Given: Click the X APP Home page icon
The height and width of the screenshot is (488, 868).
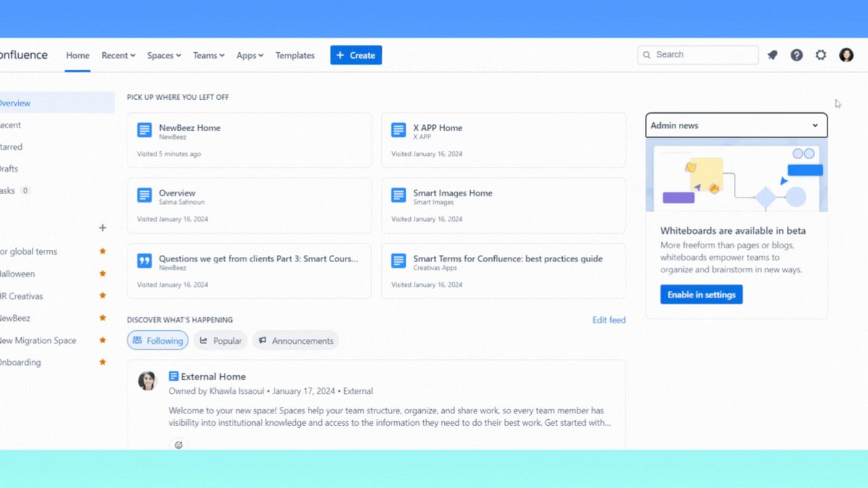Looking at the screenshot, I should pos(398,130).
